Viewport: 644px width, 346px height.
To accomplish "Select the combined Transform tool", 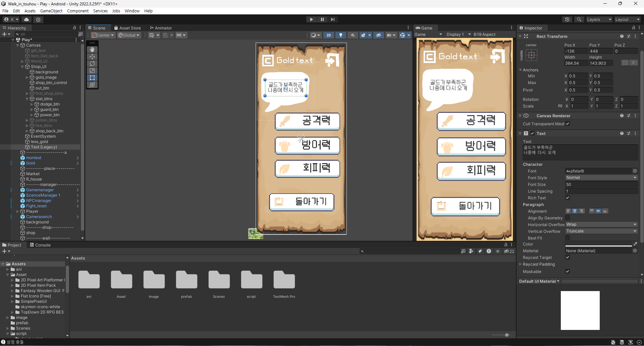I will point(92,85).
